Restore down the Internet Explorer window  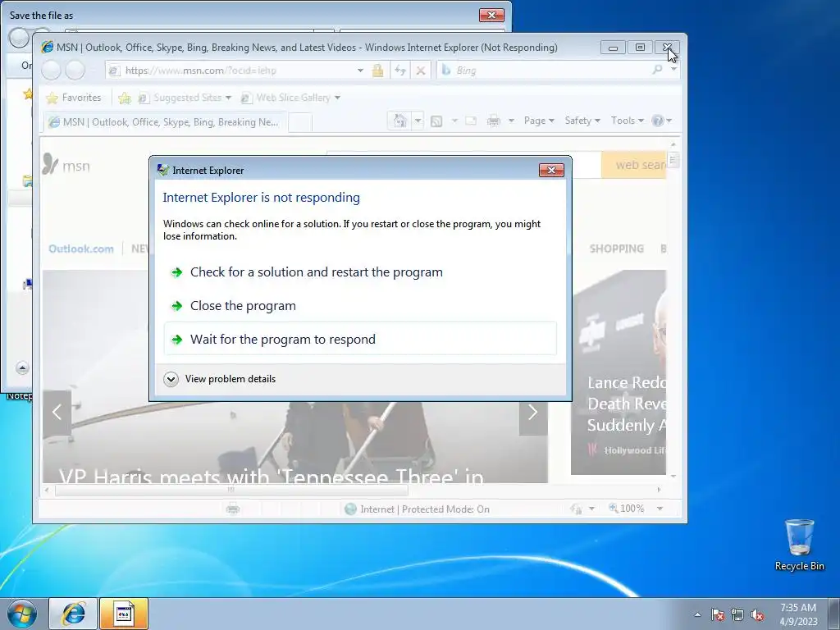(x=640, y=47)
